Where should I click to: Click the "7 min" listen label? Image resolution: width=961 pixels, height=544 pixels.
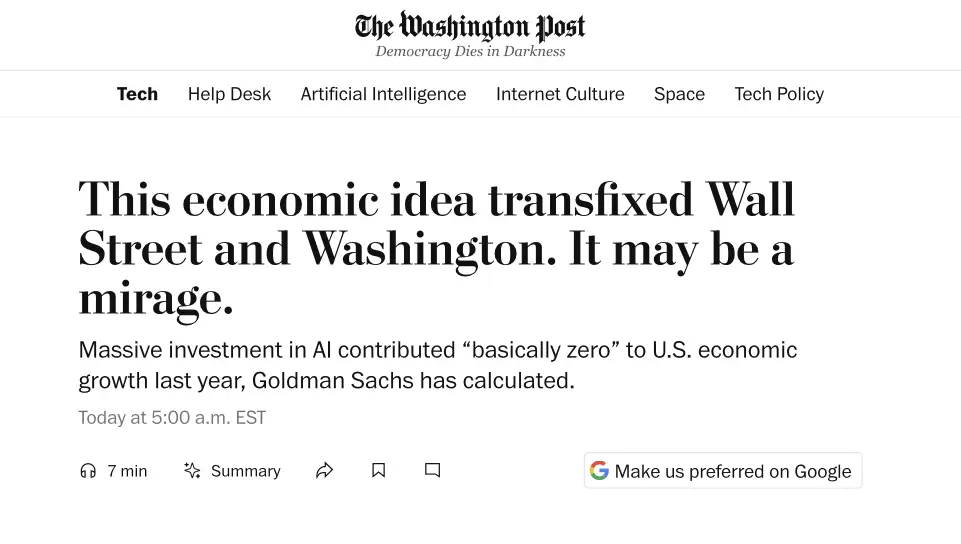(x=127, y=471)
